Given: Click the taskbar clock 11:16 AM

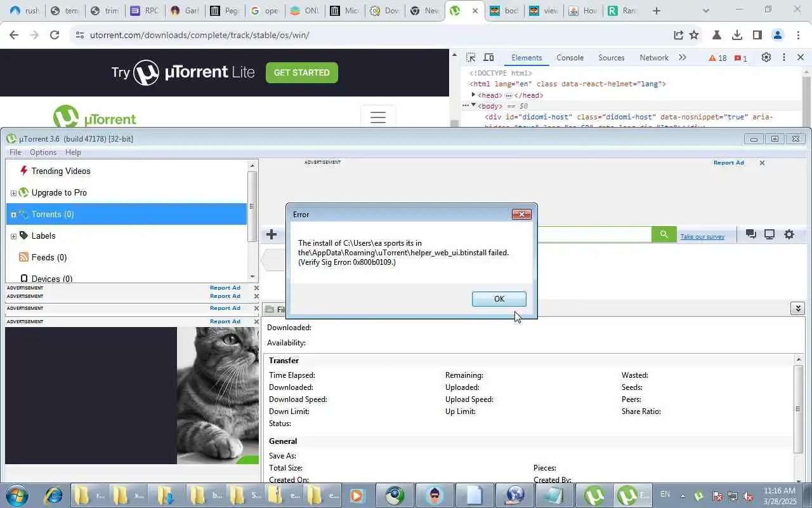Looking at the screenshot, I should pyautogui.click(x=780, y=491).
